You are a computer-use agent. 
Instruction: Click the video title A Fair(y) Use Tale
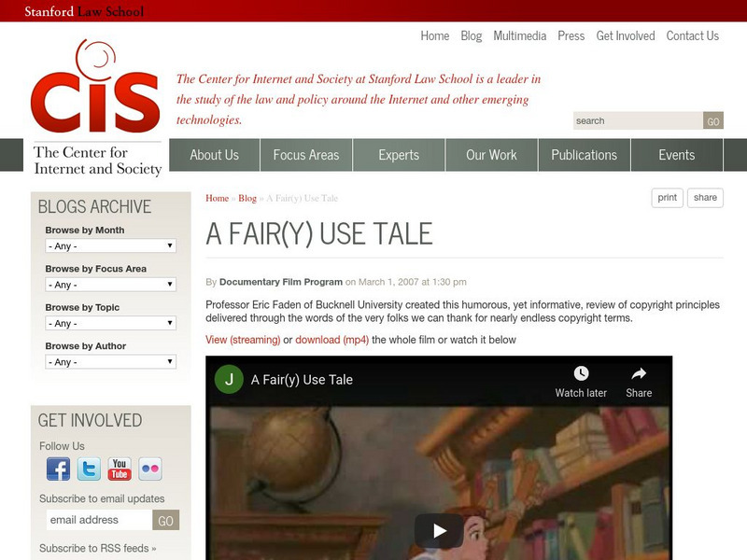[302, 380]
